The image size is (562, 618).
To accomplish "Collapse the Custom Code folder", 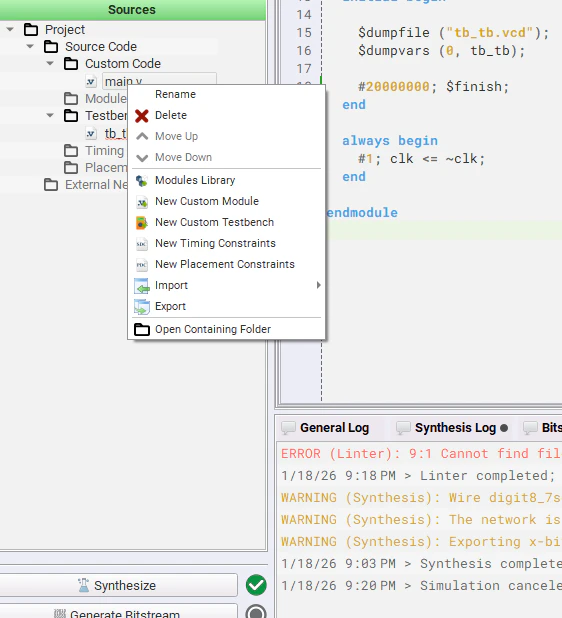I will [x=50, y=63].
